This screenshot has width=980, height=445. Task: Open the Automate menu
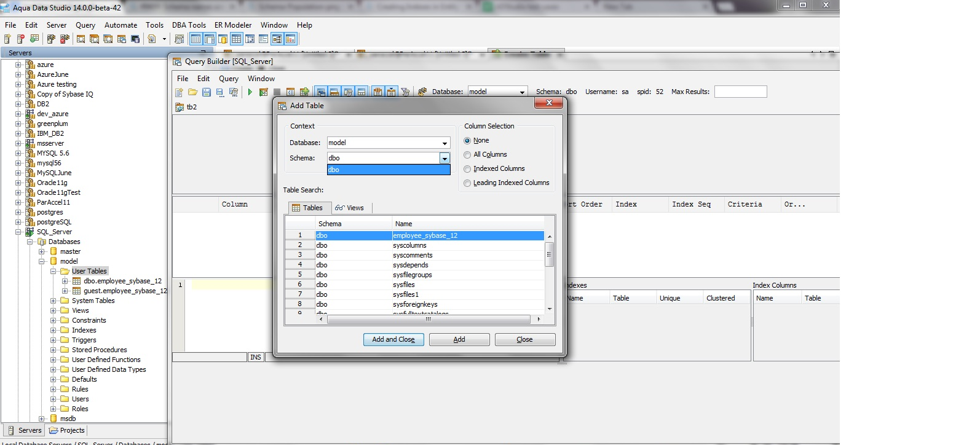(121, 25)
